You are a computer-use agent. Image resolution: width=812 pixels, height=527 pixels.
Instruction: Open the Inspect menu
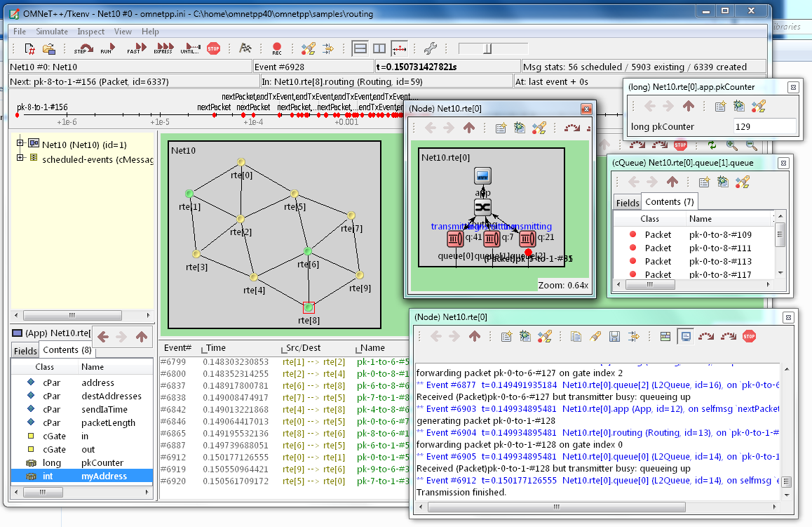pos(90,32)
